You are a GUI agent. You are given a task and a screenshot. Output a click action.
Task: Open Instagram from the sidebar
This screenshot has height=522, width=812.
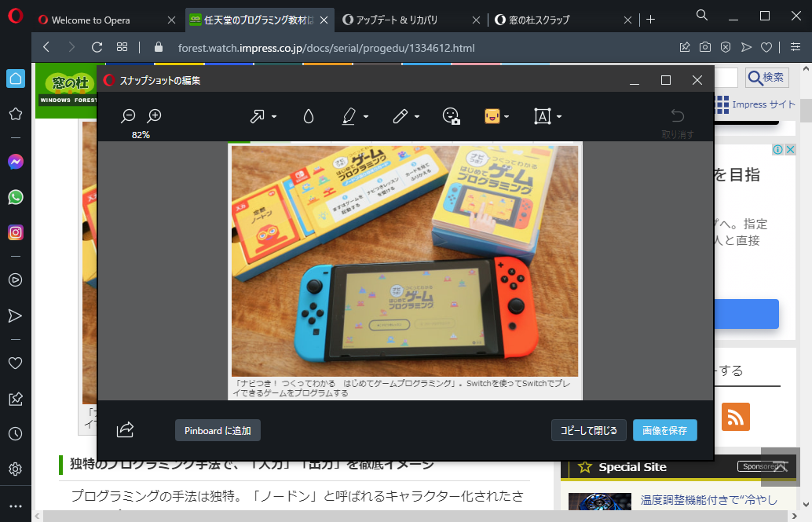pyautogui.click(x=16, y=232)
